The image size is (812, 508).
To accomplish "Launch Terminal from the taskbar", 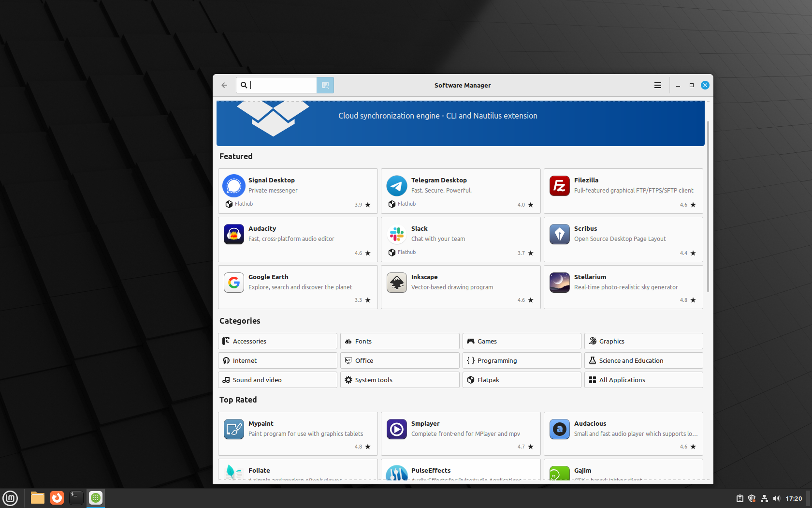I will point(76,498).
